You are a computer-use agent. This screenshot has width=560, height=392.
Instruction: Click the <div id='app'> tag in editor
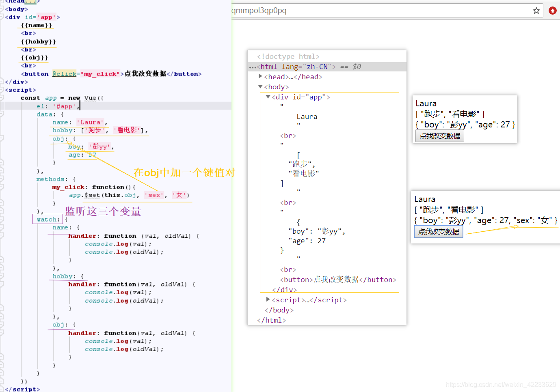click(32, 17)
